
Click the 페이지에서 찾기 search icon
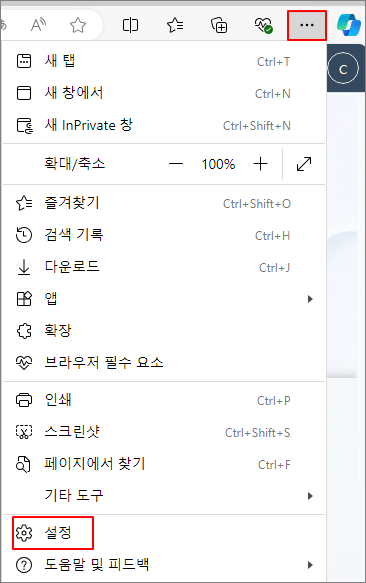[x=23, y=464]
